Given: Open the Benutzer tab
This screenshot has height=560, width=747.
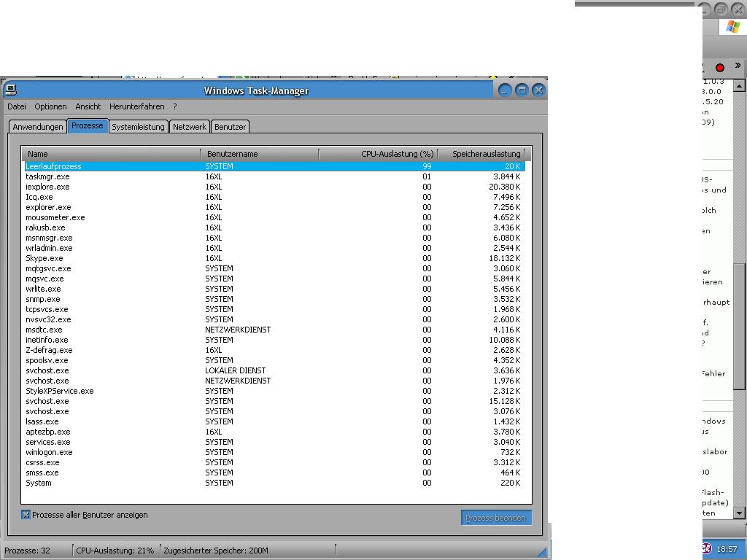Looking at the screenshot, I should point(230,127).
